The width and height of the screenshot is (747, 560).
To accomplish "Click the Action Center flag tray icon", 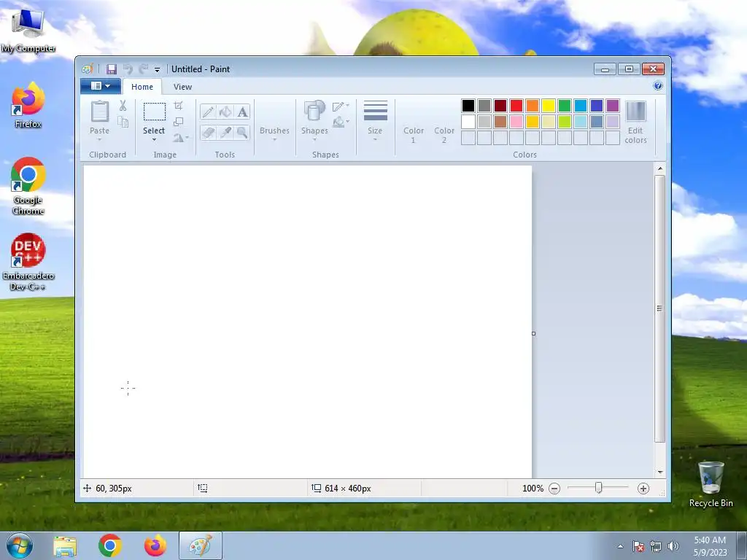I will pos(638,546).
